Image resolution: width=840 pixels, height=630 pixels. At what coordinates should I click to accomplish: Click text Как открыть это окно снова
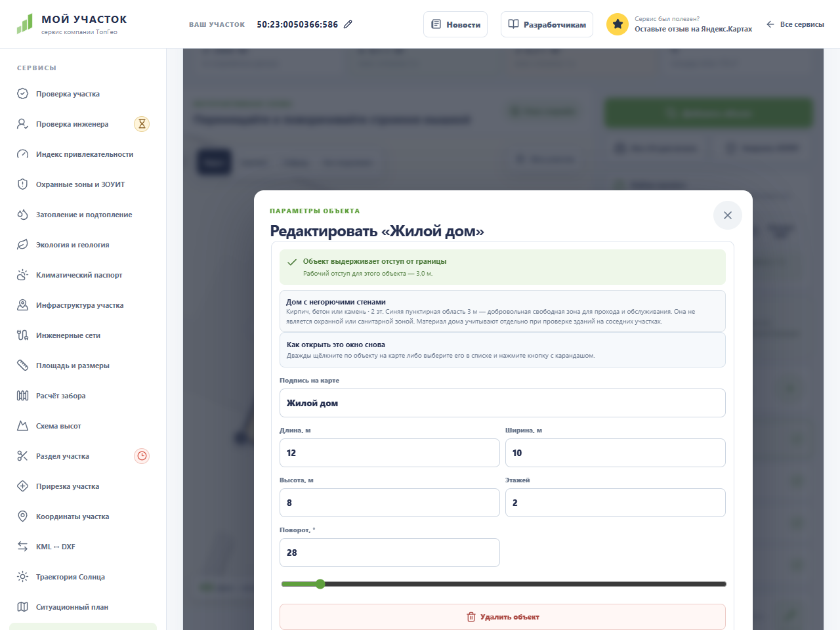point(336,345)
